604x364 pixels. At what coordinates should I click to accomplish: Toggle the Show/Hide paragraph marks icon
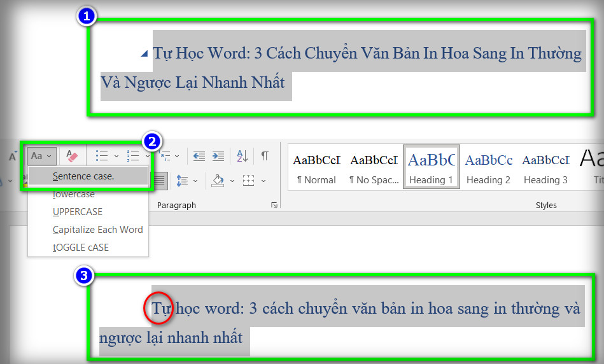click(x=265, y=156)
